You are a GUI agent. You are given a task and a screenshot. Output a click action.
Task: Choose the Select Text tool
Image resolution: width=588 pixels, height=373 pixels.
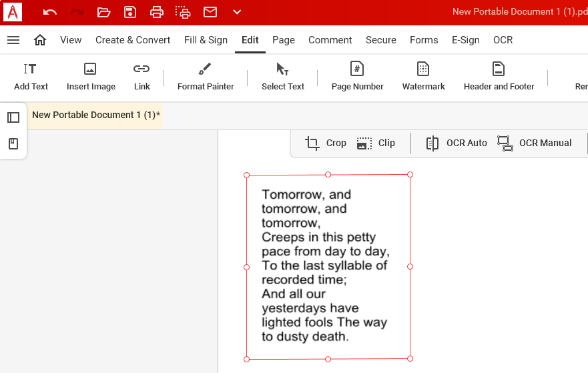pyautogui.click(x=283, y=77)
